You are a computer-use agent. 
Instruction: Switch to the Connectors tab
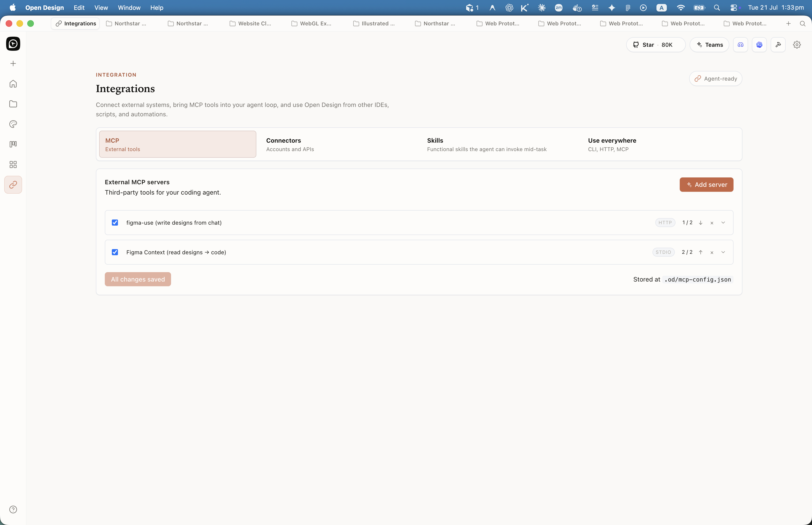[338, 144]
